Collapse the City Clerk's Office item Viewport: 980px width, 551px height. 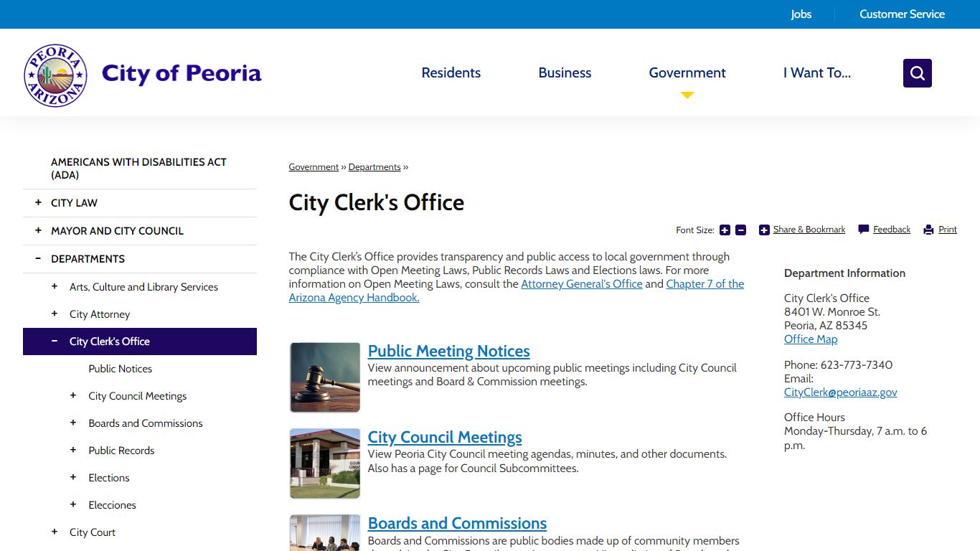[55, 342]
